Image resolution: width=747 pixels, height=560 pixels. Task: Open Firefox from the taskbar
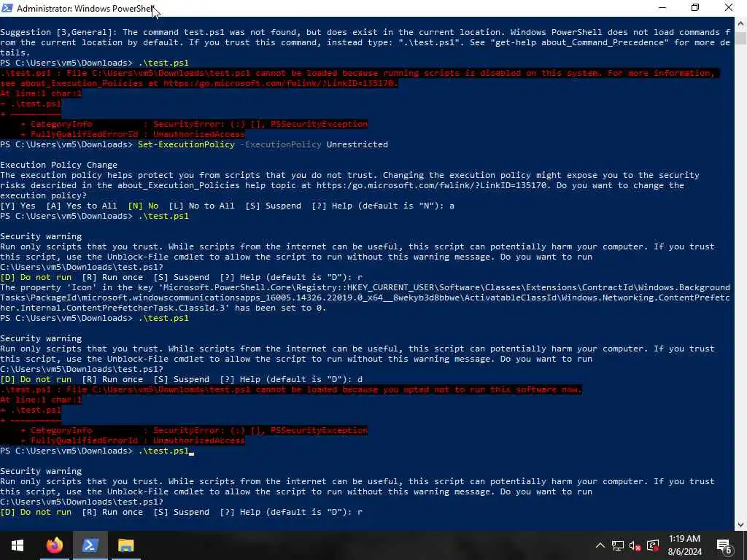(x=54, y=545)
